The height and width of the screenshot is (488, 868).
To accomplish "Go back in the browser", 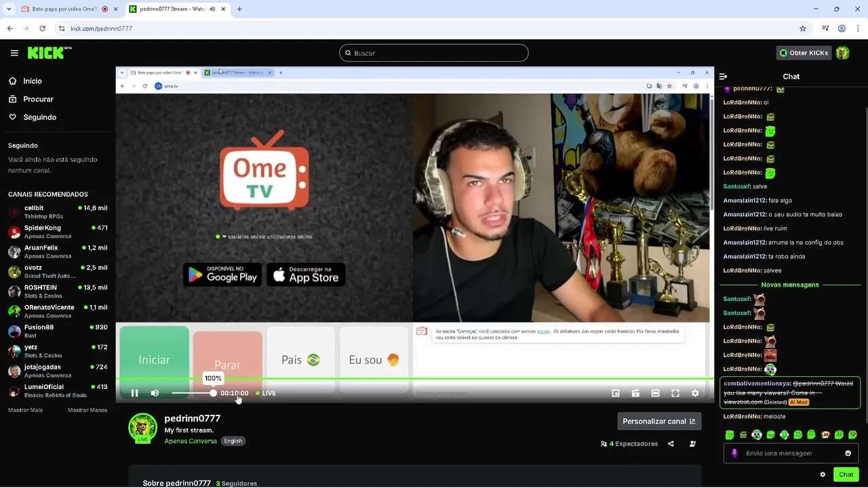I will tap(9, 28).
